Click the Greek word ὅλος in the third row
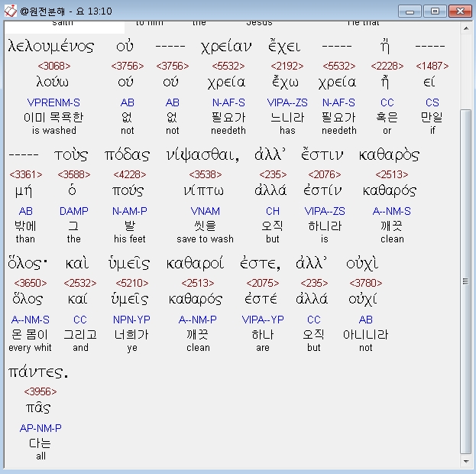476x474 pixels. 28,264
